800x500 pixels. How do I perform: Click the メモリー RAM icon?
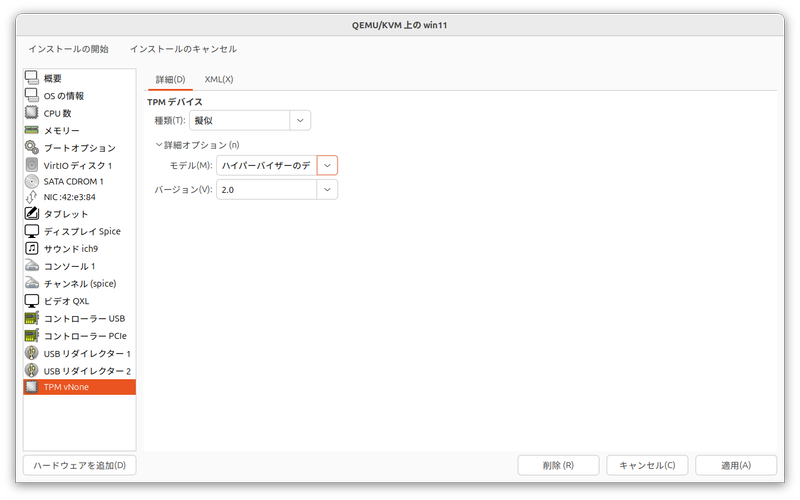[32, 130]
